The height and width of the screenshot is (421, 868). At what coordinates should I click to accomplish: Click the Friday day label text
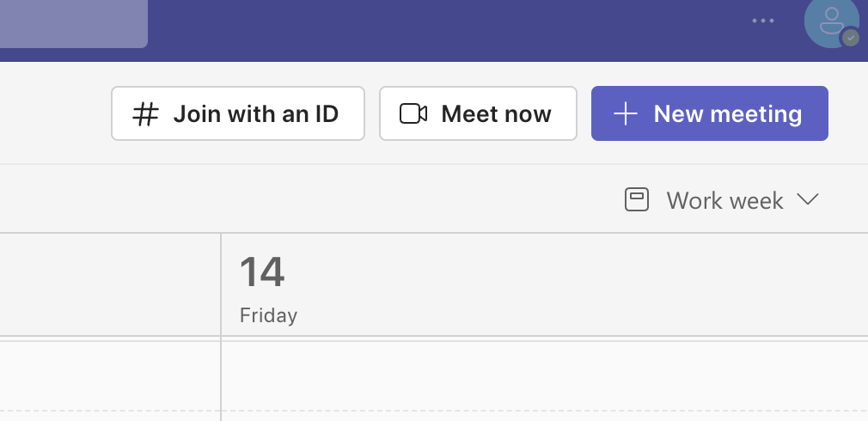coord(268,316)
